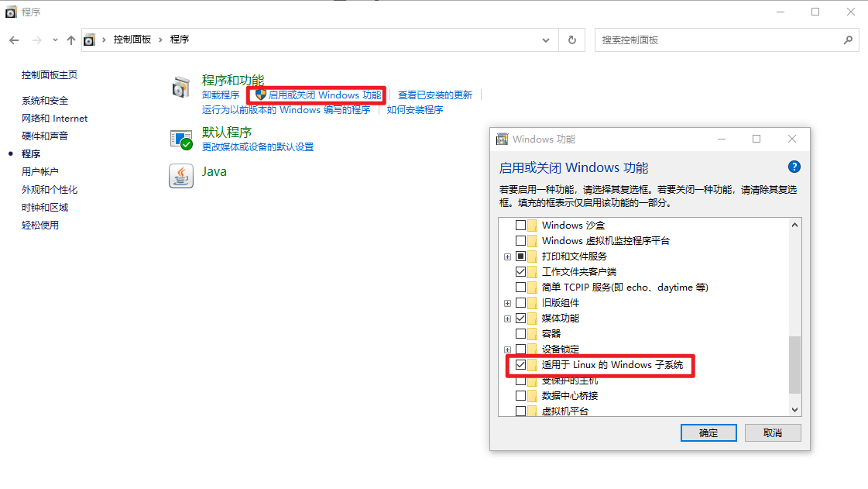The width and height of the screenshot is (868, 489).
Task: Go up one level with up arrow
Action: (71, 40)
